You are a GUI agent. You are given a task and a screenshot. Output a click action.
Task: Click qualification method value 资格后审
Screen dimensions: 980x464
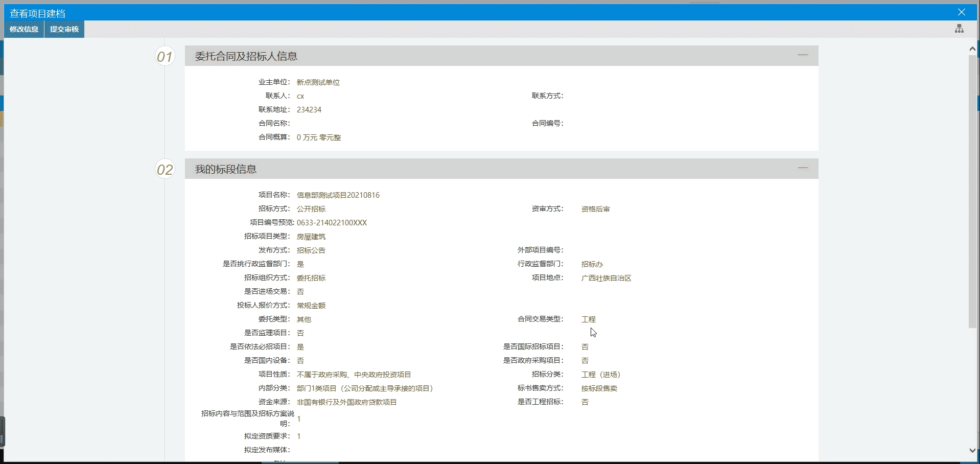click(x=595, y=209)
